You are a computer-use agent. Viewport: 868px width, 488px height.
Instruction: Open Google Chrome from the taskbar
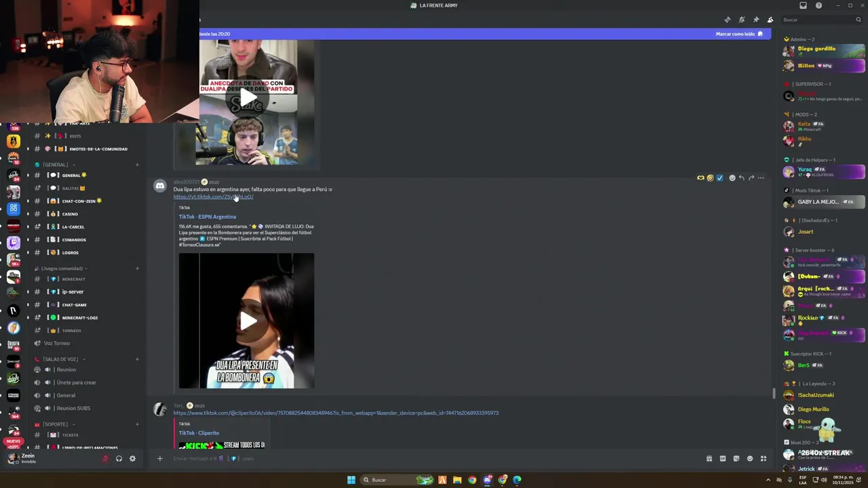tap(472, 480)
